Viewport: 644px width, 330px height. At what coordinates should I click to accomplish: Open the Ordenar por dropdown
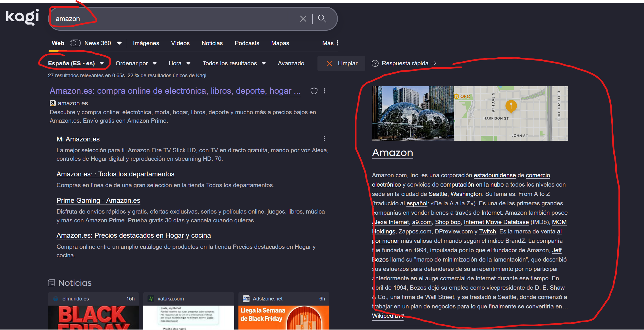[136, 63]
